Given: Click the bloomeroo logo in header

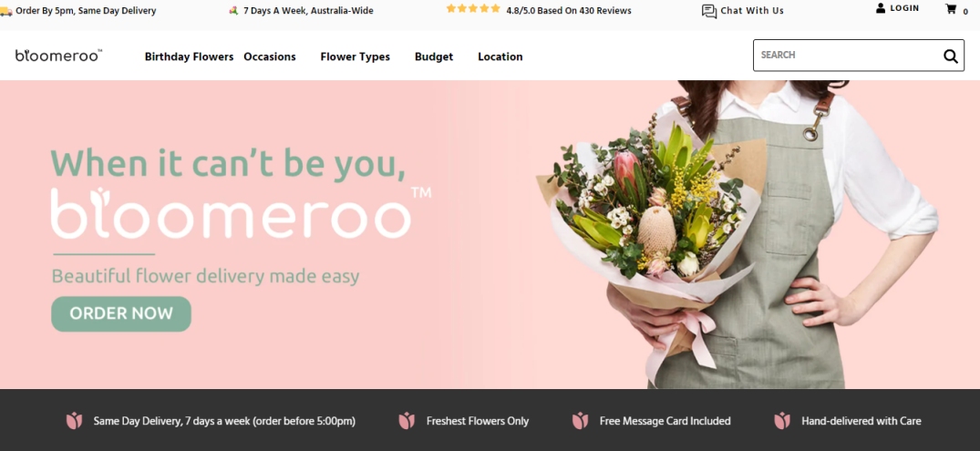Looking at the screenshot, I should coord(58,56).
